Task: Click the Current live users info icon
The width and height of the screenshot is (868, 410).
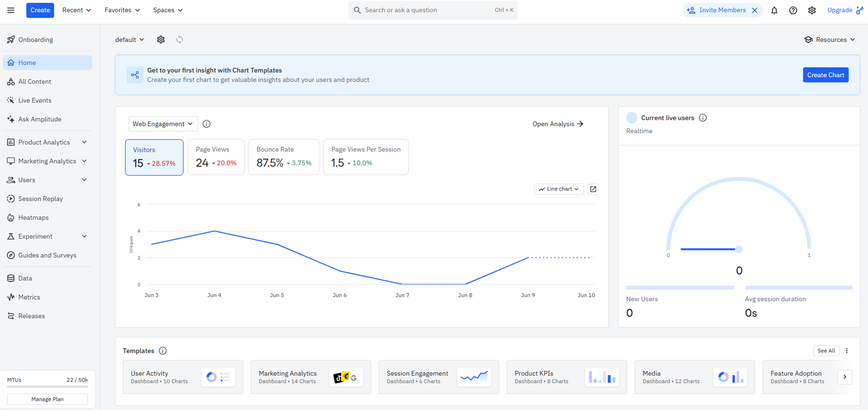Action: click(x=703, y=117)
